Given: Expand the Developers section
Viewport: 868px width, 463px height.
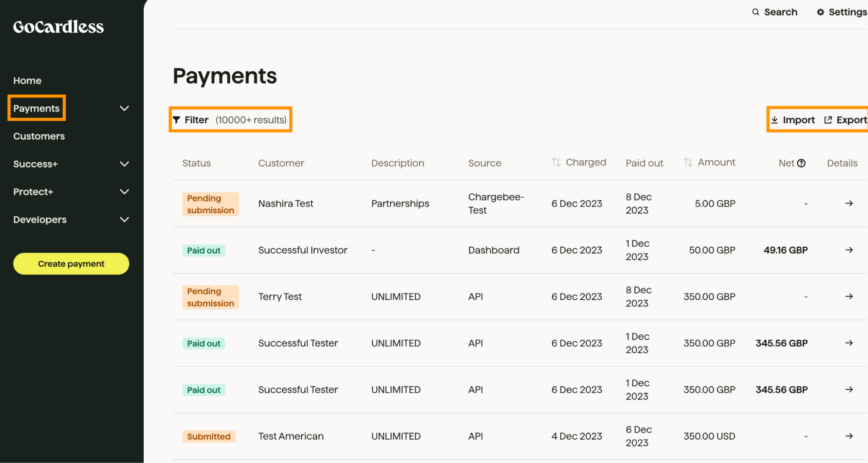Looking at the screenshot, I should point(125,219).
